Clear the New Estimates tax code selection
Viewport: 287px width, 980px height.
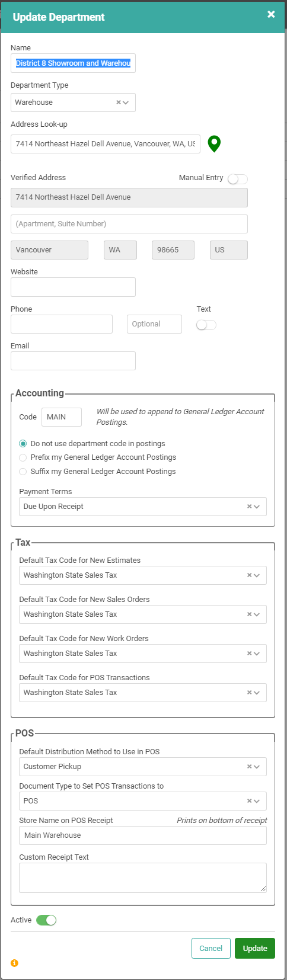[x=250, y=575]
